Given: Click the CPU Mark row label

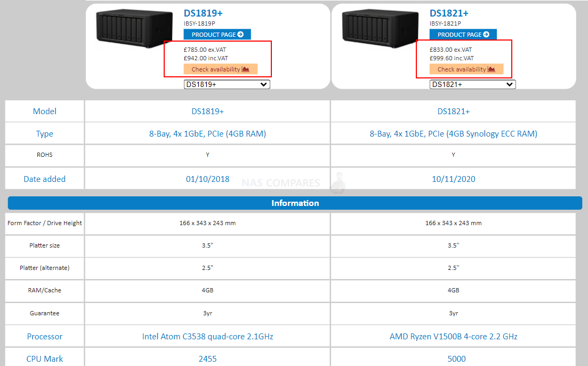Looking at the screenshot, I should (45, 359).
